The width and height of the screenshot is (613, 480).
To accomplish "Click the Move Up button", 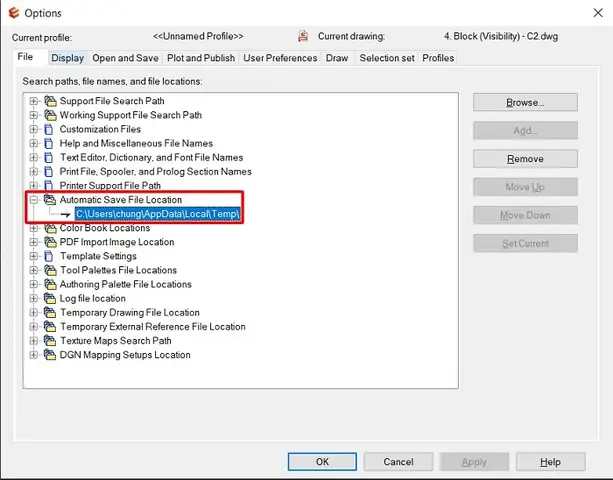I will (x=525, y=187).
